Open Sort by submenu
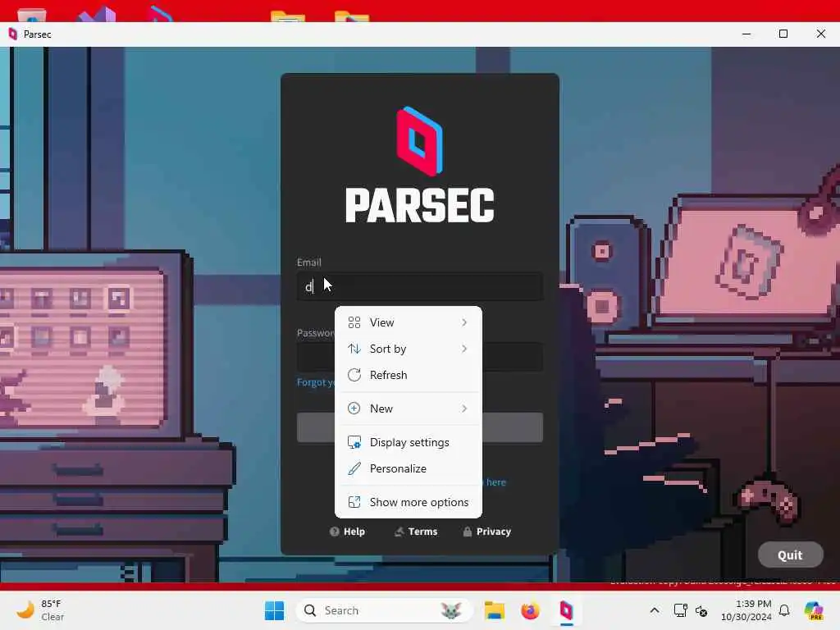This screenshot has width=840, height=630. click(409, 349)
